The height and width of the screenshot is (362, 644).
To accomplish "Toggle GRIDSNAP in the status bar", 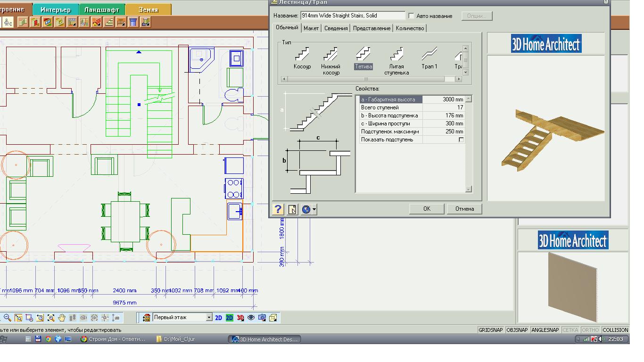I will tap(490, 330).
